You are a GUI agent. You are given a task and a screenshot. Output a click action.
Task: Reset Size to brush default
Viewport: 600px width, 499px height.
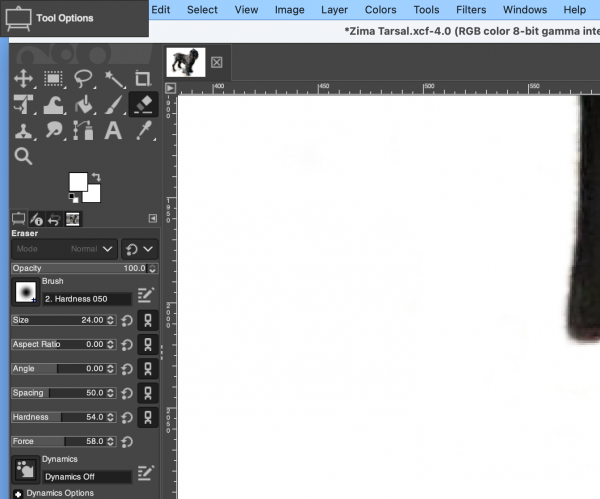pos(127,321)
